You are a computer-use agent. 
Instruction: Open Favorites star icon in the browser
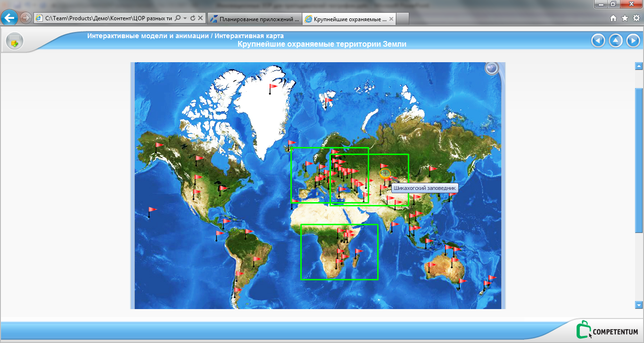[625, 18]
